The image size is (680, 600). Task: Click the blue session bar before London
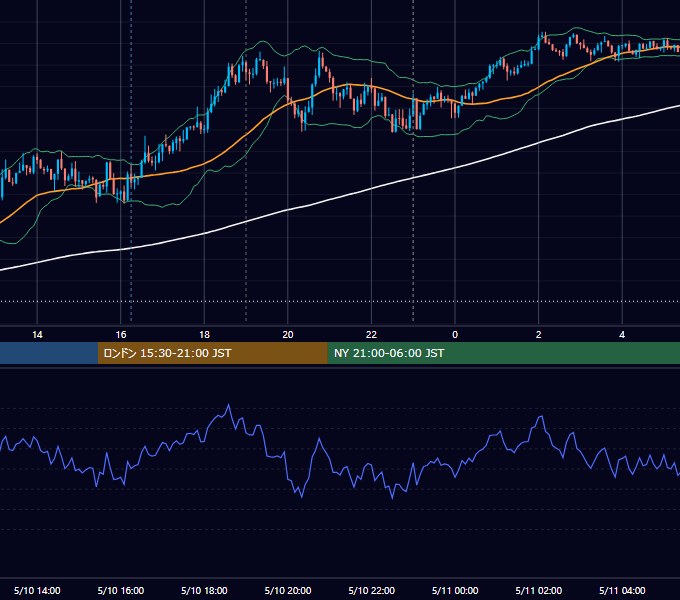[49, 353]
